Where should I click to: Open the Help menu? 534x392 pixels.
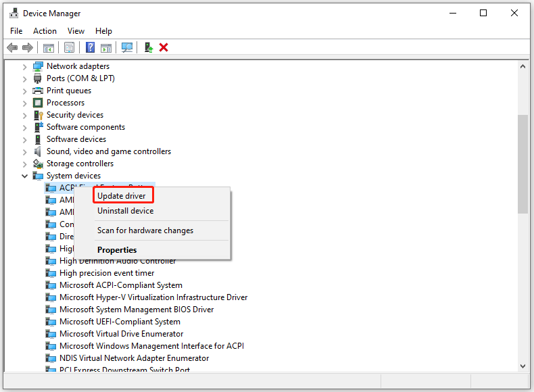(x=103, y=31)
